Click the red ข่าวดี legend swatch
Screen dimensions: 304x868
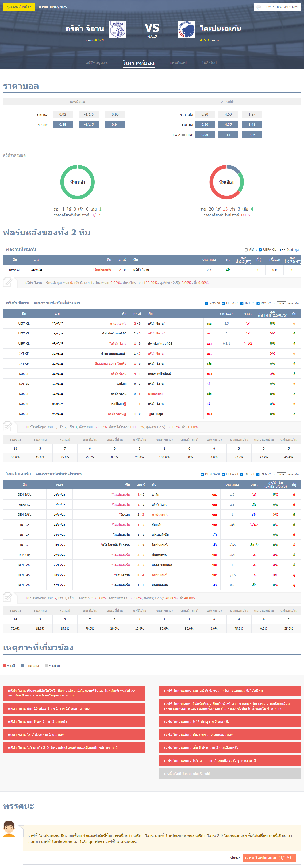coord(4,666)
